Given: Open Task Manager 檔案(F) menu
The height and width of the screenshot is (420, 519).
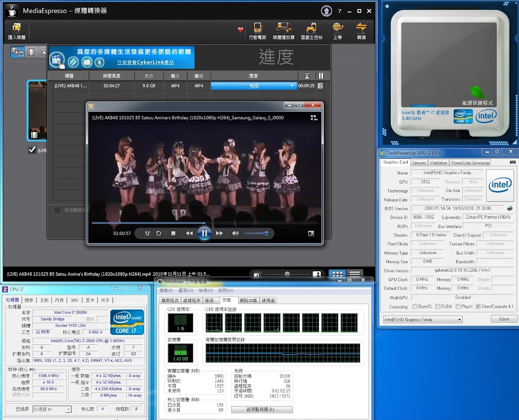Looking at the screenshot, I should [x=166, y=290].
